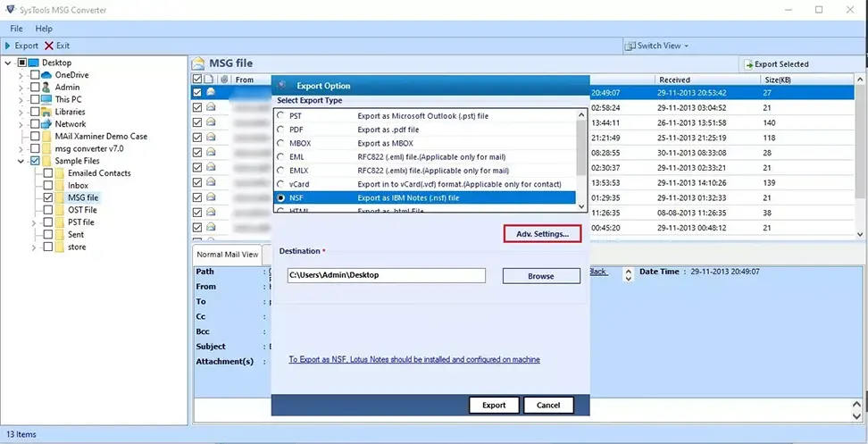Viewport: 868px width, 444px height.
Task: Click the Network icon
Action: 46,124
